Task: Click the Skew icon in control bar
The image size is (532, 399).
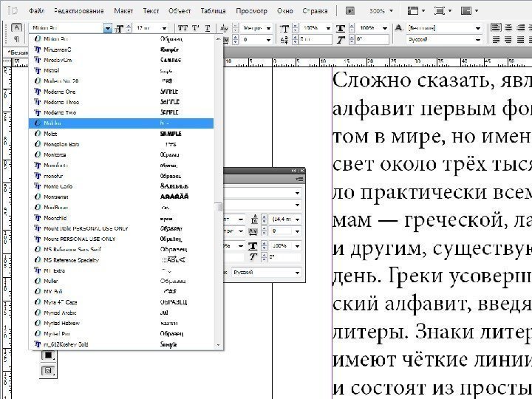Action: coord(341,40)
